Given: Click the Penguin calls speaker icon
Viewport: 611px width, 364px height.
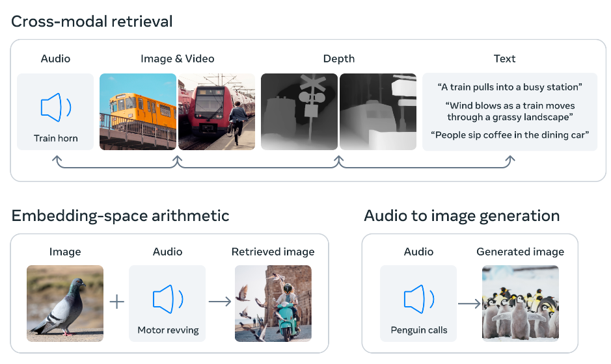Looking at the screenshot, I should (419, 299).
